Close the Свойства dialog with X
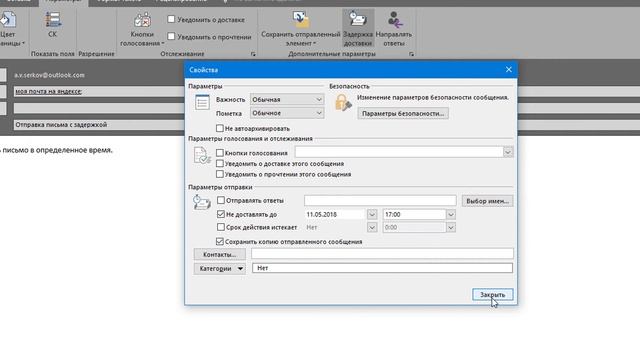This screenshot has height=360, width=640. pyautogui.click(x=509, y=69)
